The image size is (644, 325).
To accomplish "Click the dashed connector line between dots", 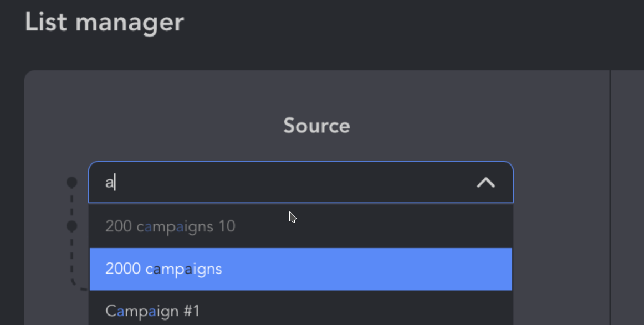I will [72, 204].
